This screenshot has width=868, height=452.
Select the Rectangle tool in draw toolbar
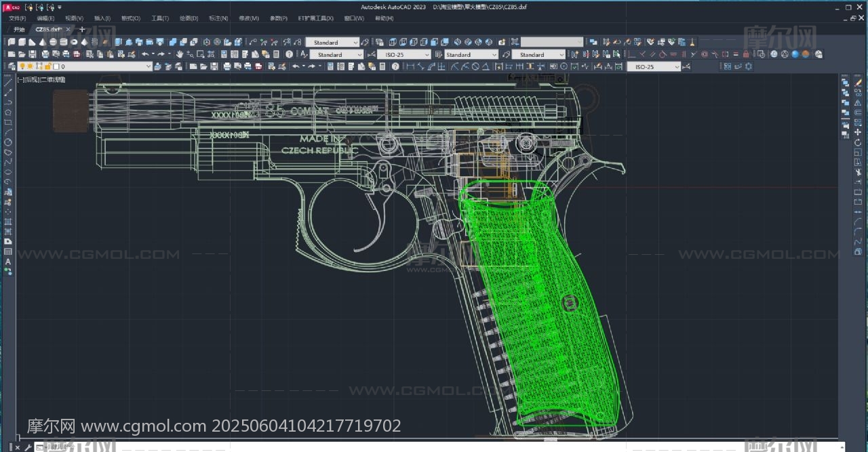pos(8,122)
